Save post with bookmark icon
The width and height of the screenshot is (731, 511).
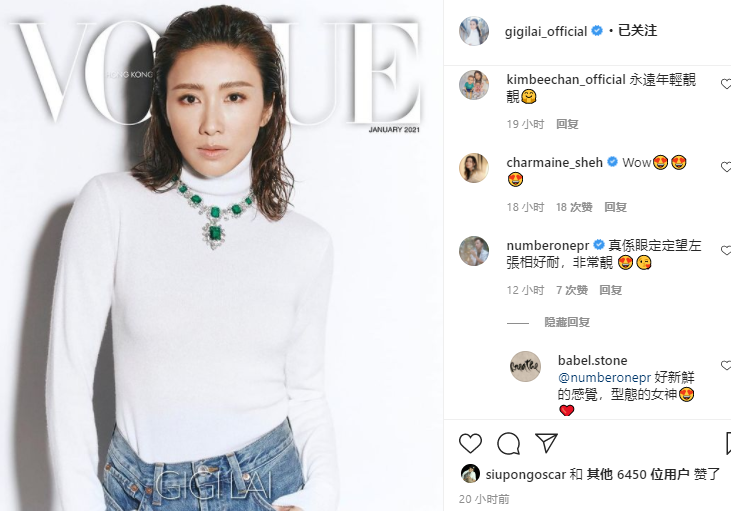tap(728, 443)
